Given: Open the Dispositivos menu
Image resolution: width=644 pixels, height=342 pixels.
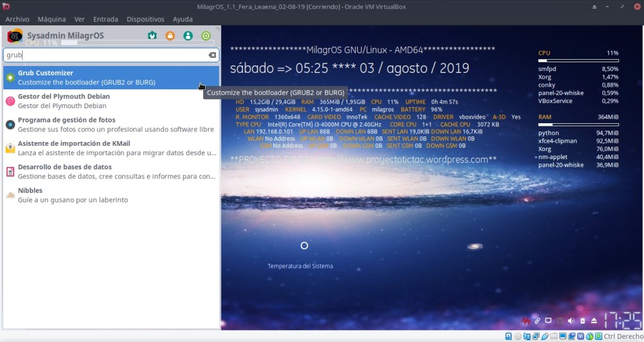Looking at the screenshot, I should click(145, 19).
